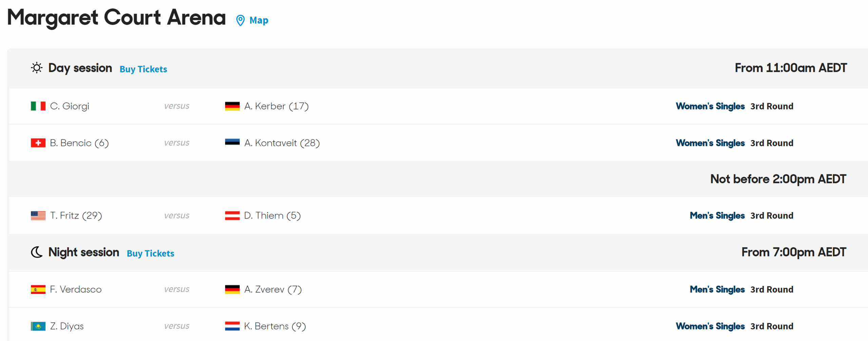
Task: Buy Tickets for the Night session
Action: (151, 253)
